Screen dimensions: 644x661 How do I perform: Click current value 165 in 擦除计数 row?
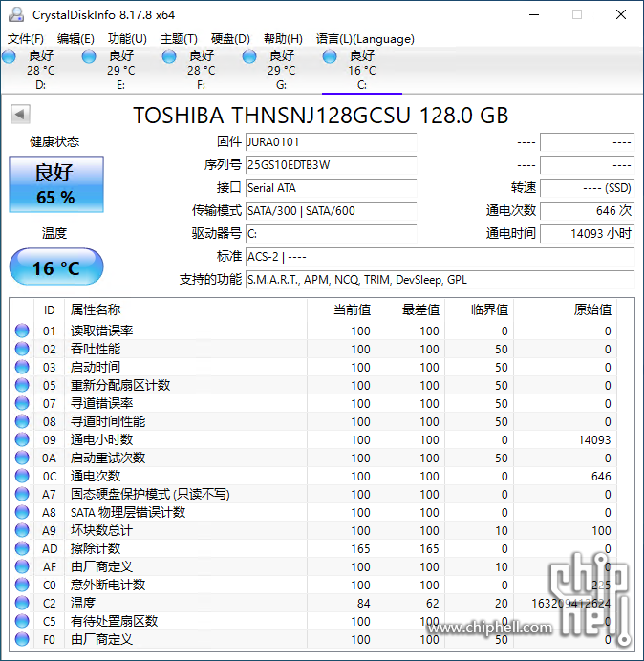[360, 548]
